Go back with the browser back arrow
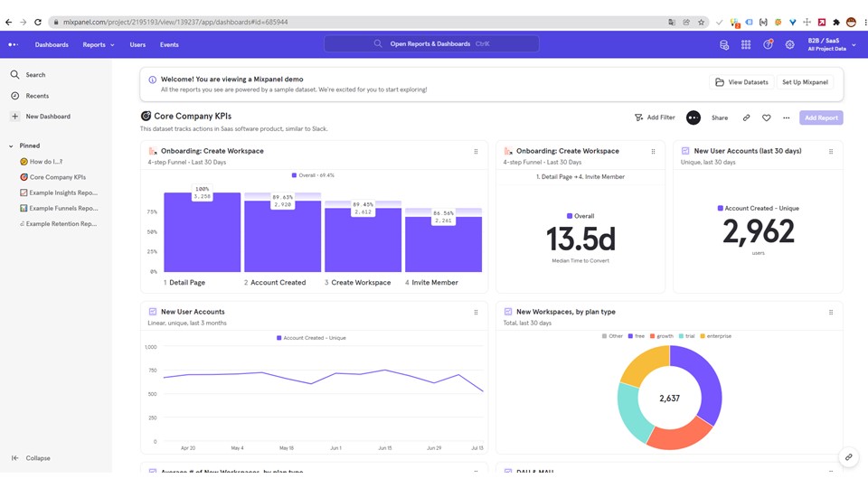The width and height of the screenshot is (868, 488). click(8, 22)
